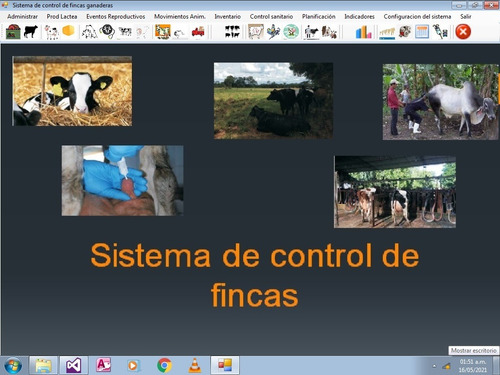
Task: Open the Planificación menu
Action: coord(319,16)
